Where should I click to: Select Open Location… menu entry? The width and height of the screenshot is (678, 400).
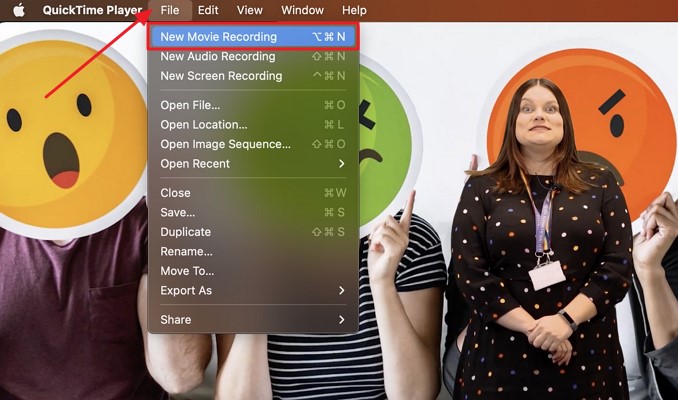tap(253, 125)
